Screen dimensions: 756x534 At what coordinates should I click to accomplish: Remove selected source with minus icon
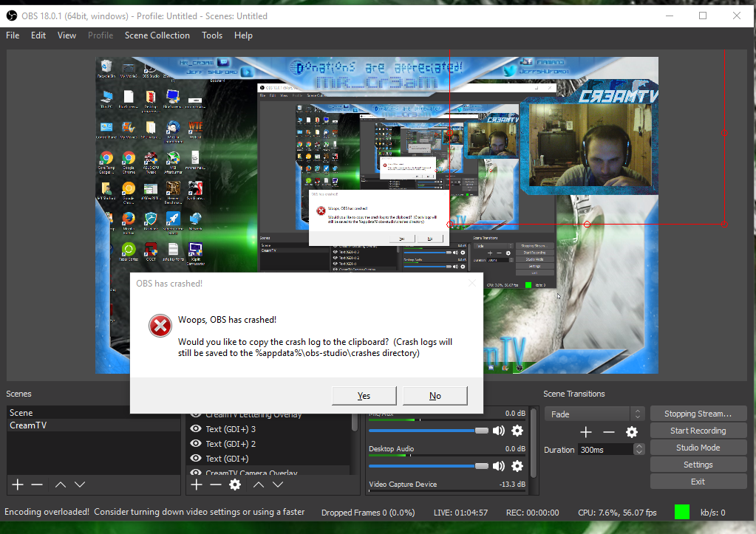(x=216, y=485)
